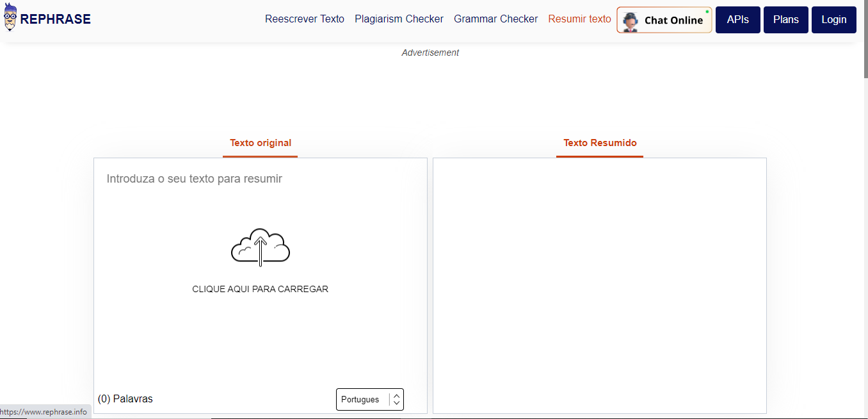The image size is (868, 419).
Task: Open the Plagiarism Checker tool
Action: [x=399, y=19]
